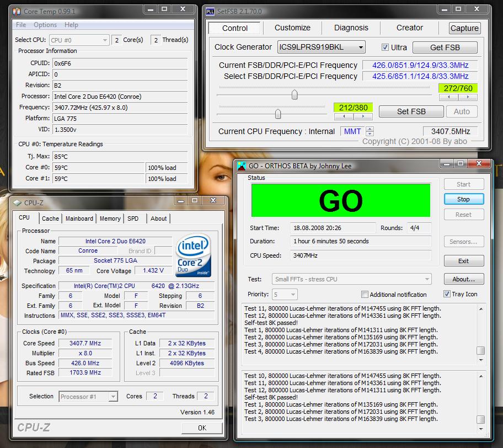Click the Sensors... button in ORTHOS
This screenshot has height=448, width=503.
click(463, 242)
